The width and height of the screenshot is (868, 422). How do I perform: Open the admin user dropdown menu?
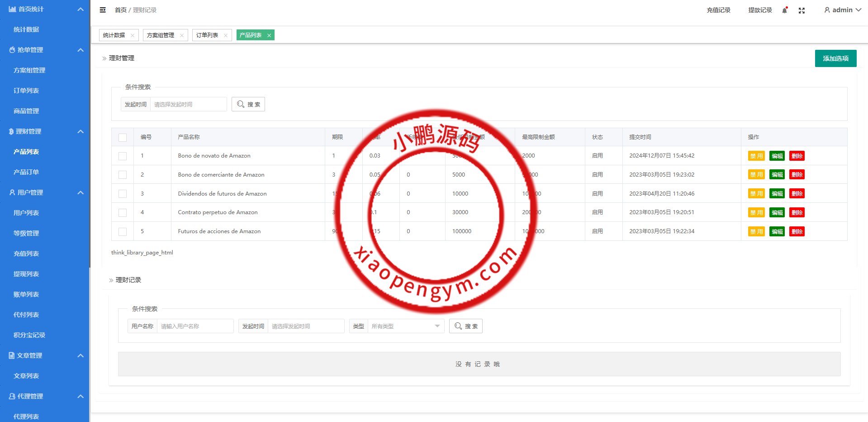click(842, 10)
